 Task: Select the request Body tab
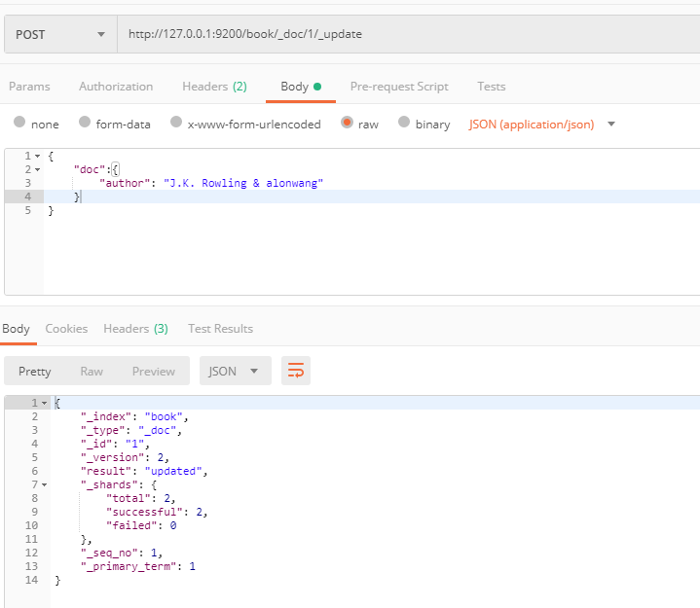(301, 87)
